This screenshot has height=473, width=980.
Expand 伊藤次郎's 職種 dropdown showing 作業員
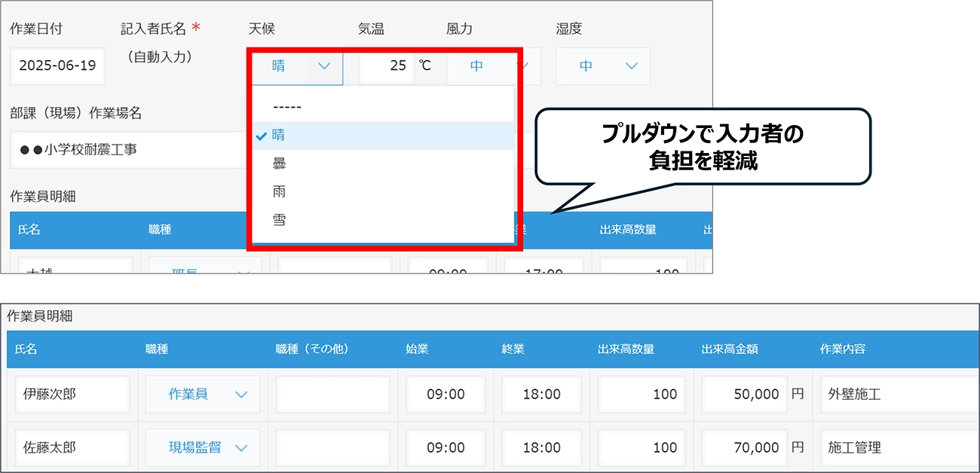(x=202, y=394)
